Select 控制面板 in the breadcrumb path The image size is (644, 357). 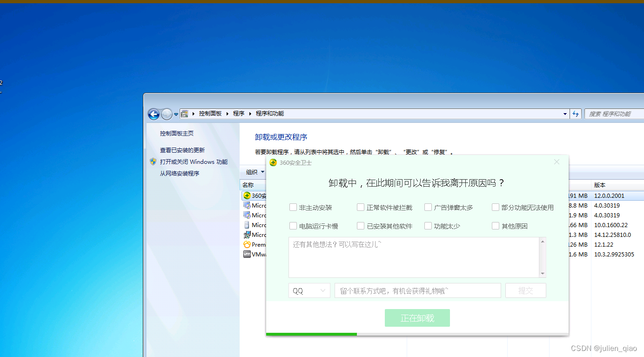(210, 114)
